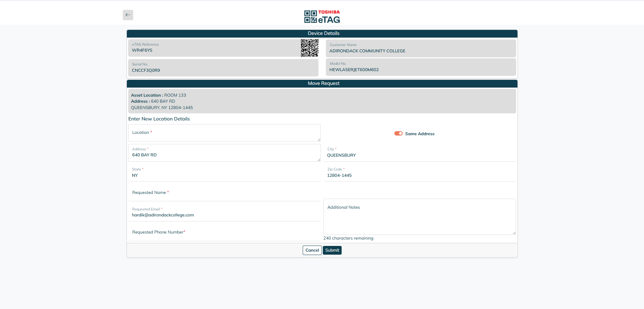Click the Cancel button
The image size is (644, 309).
312,250
